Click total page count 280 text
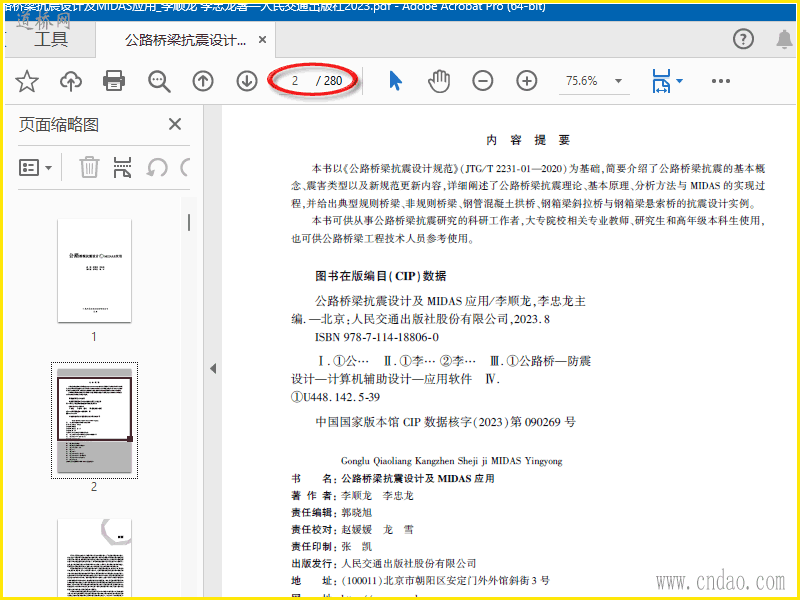This screenshot has width=800, height=600. [x=333, y=81]
